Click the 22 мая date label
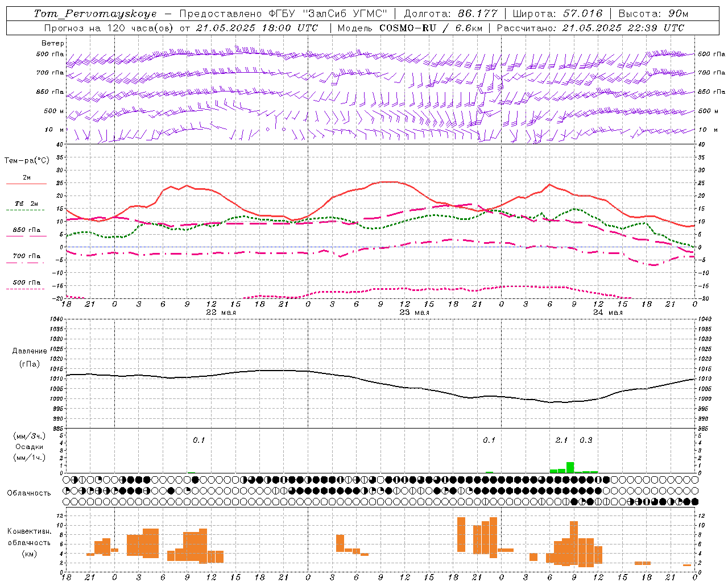Viewport: 728px width, 582px height. click(x=221, y=313)
